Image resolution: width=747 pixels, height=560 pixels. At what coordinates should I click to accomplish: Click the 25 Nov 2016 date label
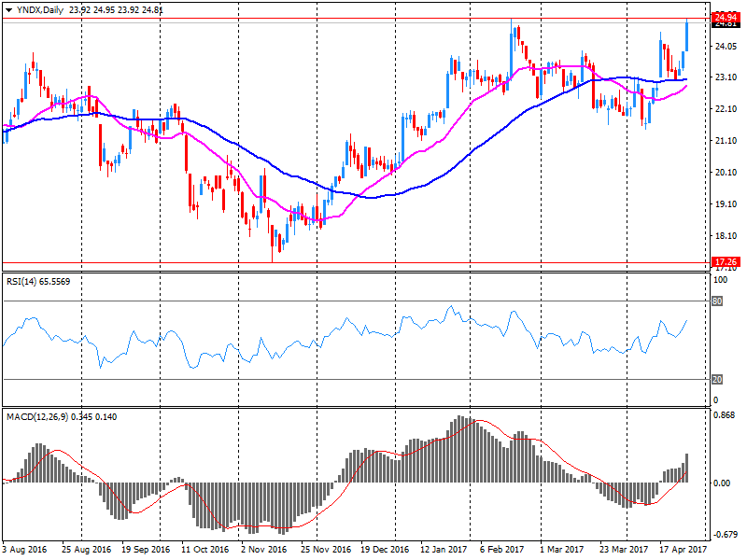point(326,549)
